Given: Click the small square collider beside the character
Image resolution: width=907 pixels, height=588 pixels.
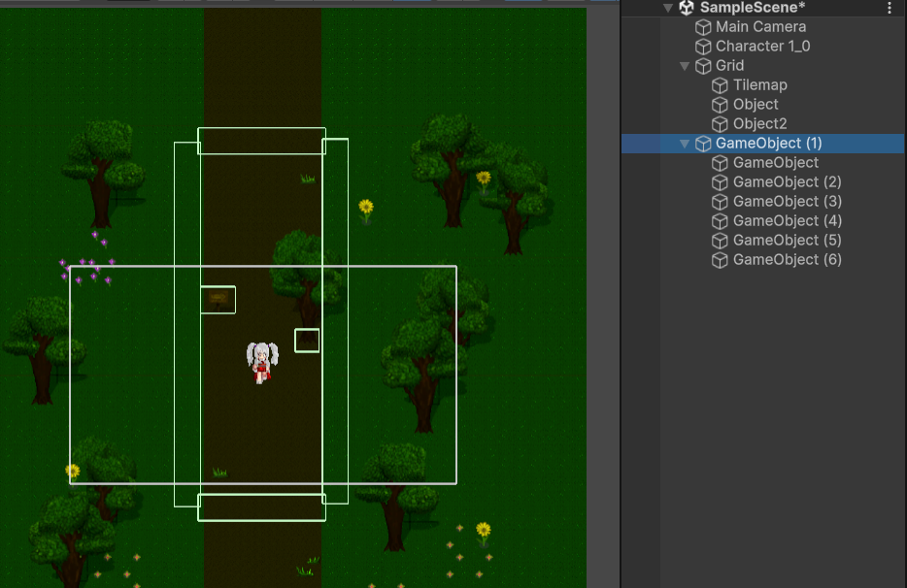Looking at the screenshot, I should point(307,341).
